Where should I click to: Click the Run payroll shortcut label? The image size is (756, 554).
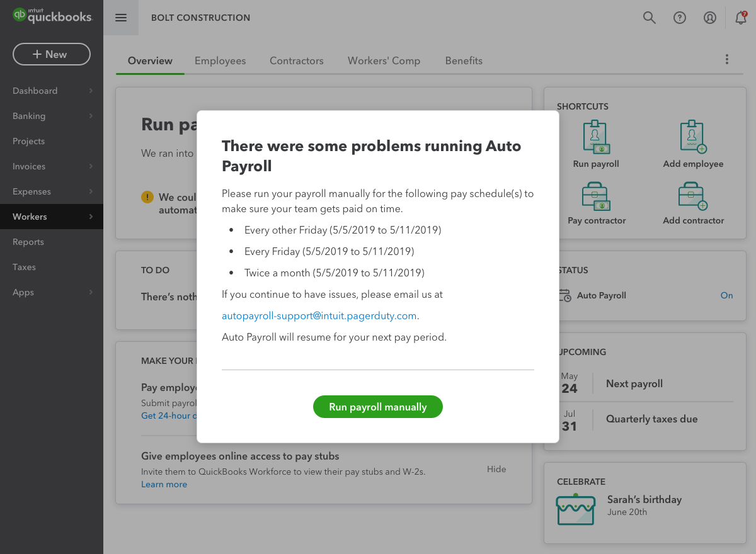tap(596, 164)
